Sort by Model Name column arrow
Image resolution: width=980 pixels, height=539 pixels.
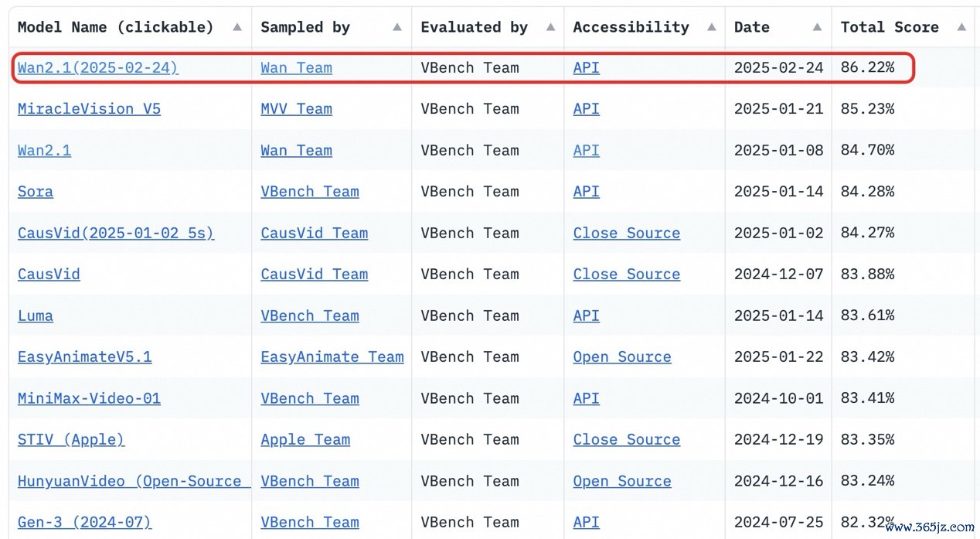click(237, 27)
